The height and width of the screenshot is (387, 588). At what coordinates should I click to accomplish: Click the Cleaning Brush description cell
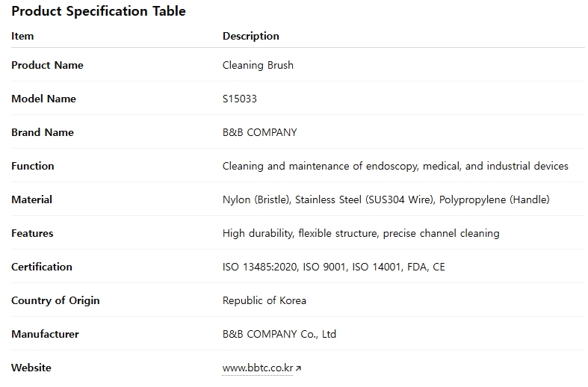pos(258,65)
